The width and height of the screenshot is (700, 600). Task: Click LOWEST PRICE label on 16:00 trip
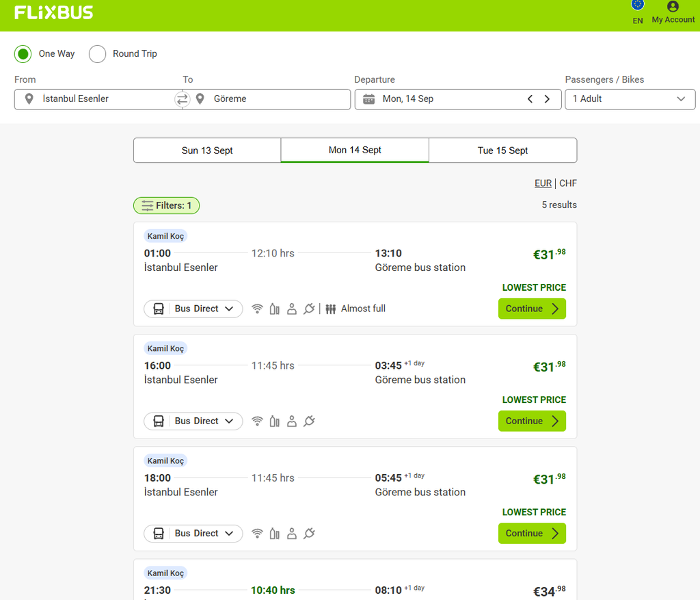pyautogui.click(x=534, y=400)
